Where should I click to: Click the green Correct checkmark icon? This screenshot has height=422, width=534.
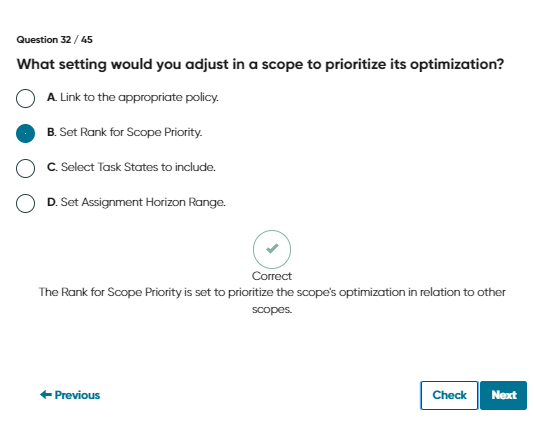click(272, 249)
